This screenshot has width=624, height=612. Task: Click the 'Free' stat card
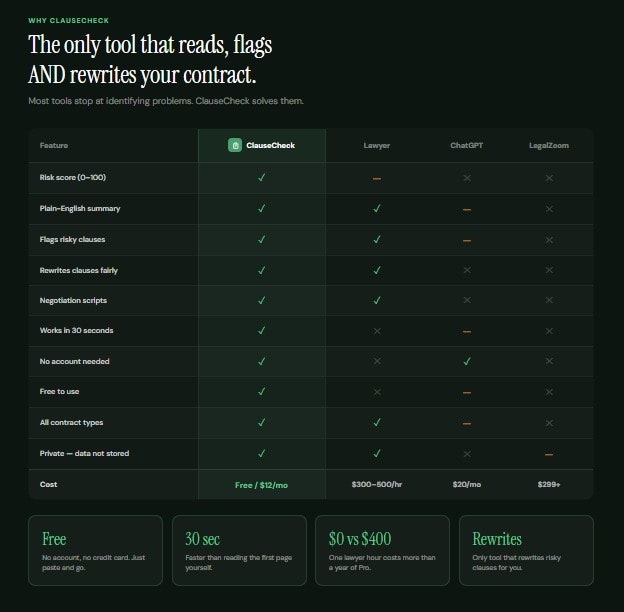click(x=96, y=550)
